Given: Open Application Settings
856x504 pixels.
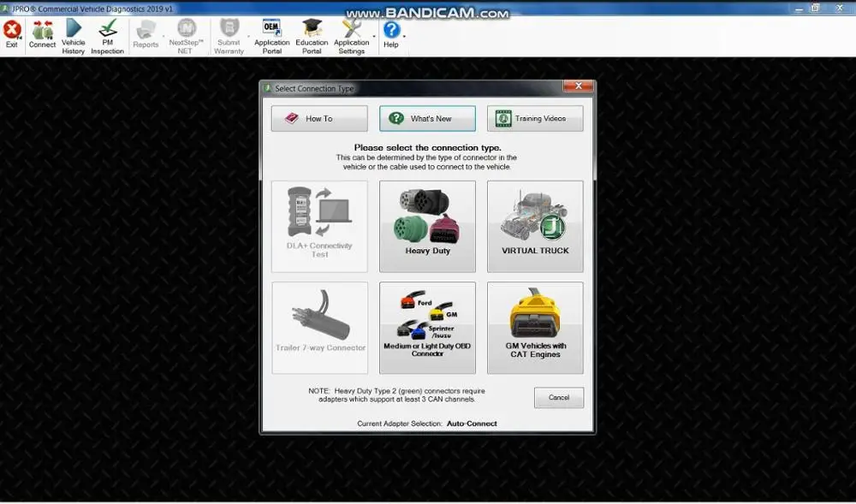Looking at the screenshot, I should 352,37.
